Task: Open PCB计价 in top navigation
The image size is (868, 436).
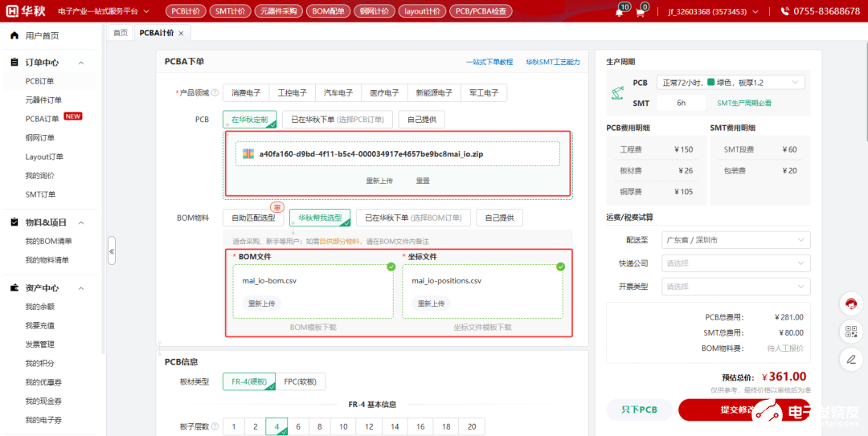Action: [x=186, y=11]
